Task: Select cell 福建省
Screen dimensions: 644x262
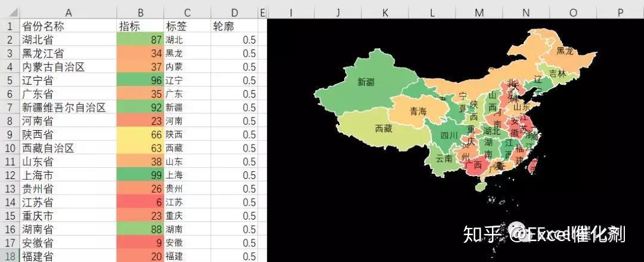Action: point(68,256)
